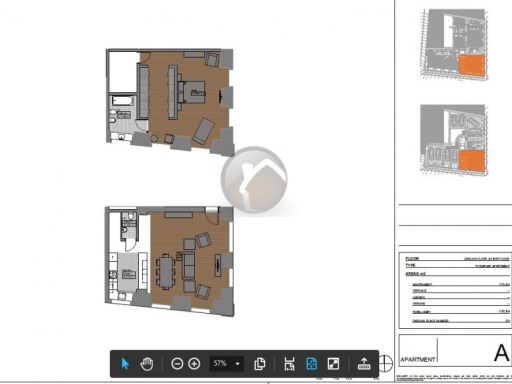Select the arrow selection tool

[125, 364]
